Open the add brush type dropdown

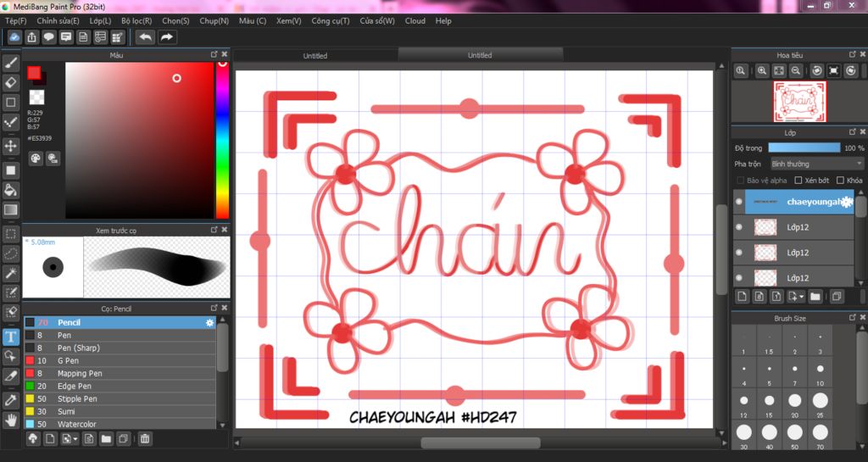coord(70,439)
